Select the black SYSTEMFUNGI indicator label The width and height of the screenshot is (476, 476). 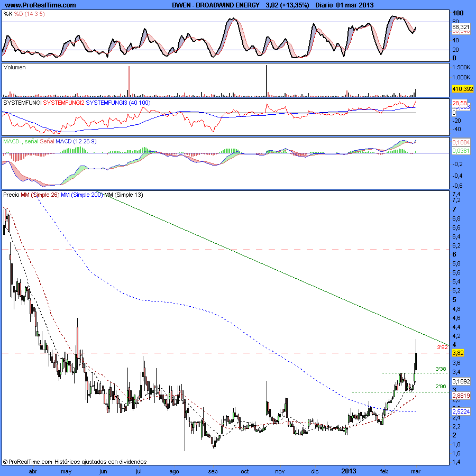(22, 103)
